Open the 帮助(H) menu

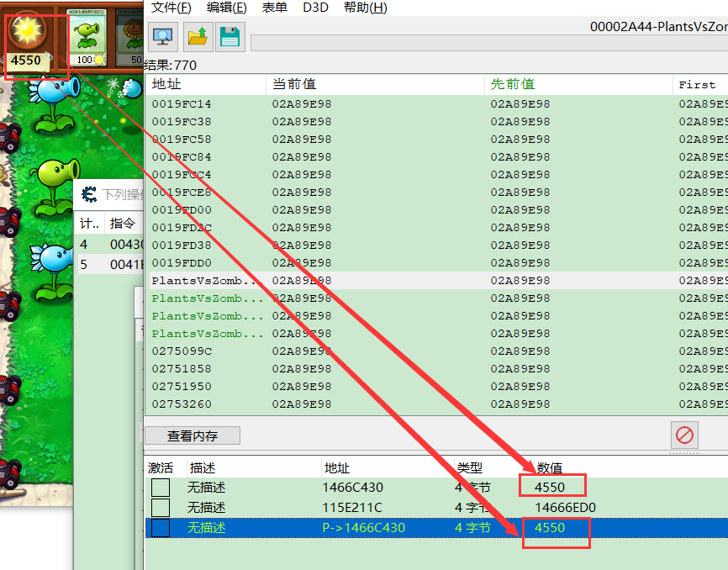click(x=366, y=8)
